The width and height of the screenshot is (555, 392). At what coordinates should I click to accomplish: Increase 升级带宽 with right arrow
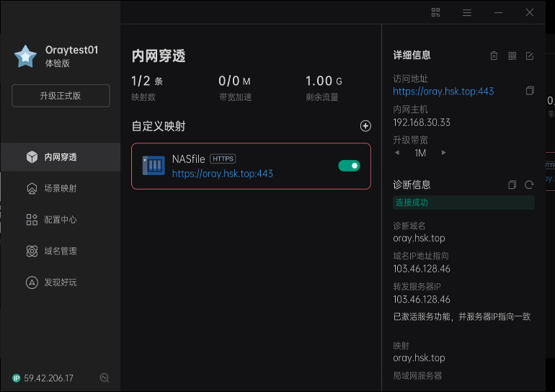(x=443, y=153)
